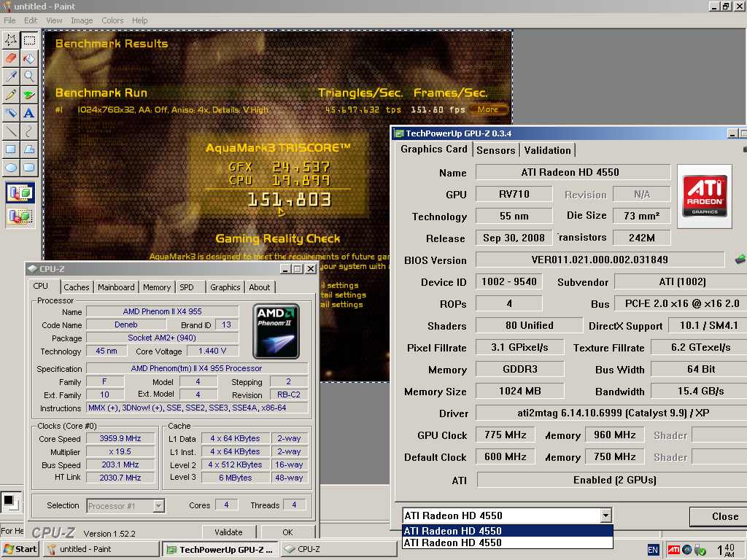Activate the Pick Color eyedropper tool
Screen dimensions: 747x560
(11, 76)
